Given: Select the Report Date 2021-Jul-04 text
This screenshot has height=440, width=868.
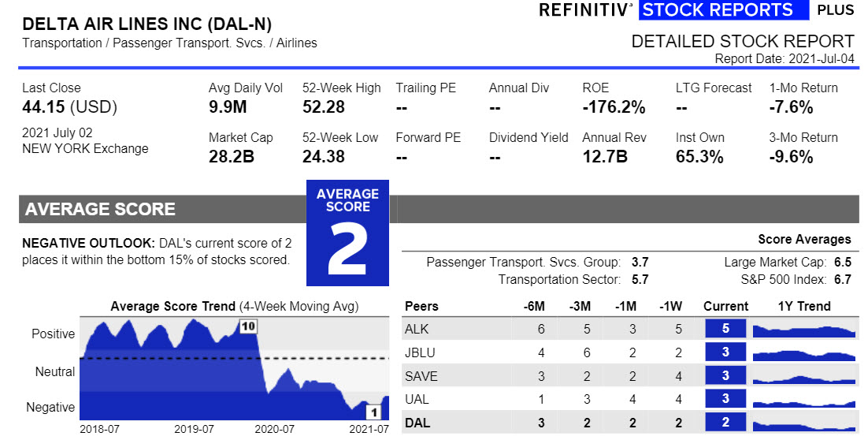Looking at the screenshot, I should pyautogui.click(x=785, y=58).
